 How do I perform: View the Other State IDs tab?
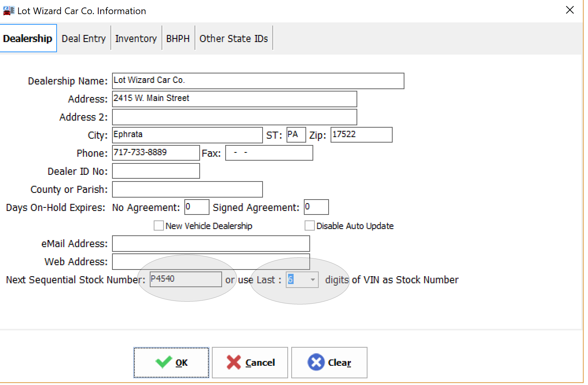pos(233,38)
